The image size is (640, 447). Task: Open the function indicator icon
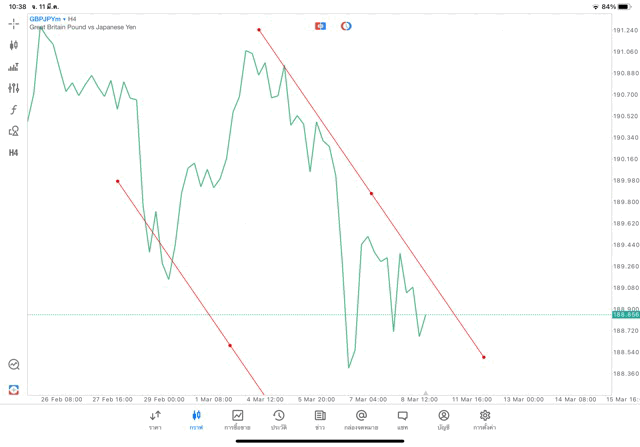[x=13, y=110]
